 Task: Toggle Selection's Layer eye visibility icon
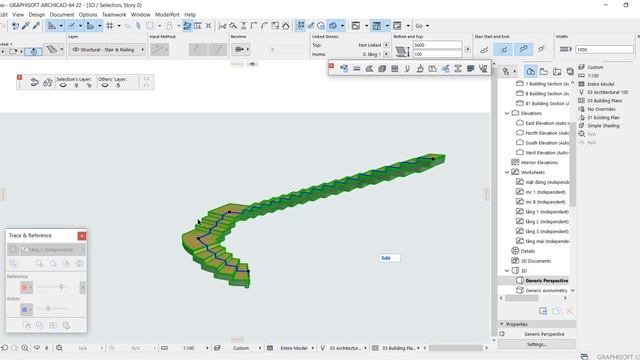[x=63, y=85]
